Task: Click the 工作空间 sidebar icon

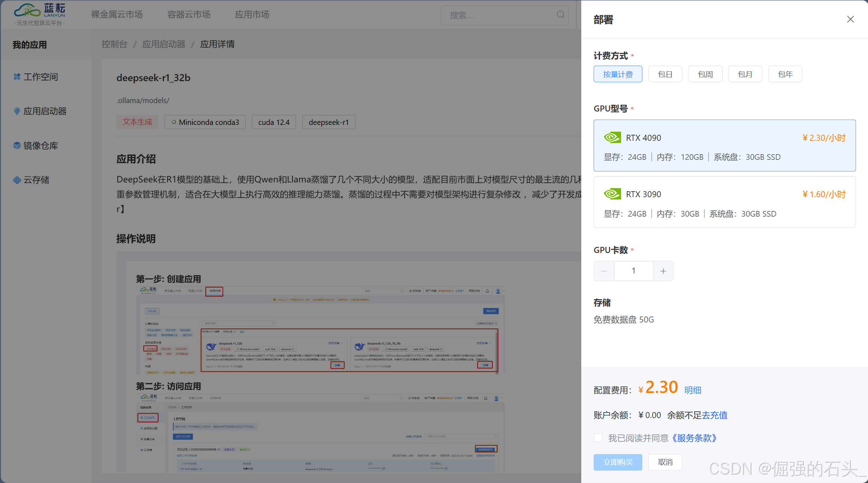Action: click(17, 77)
